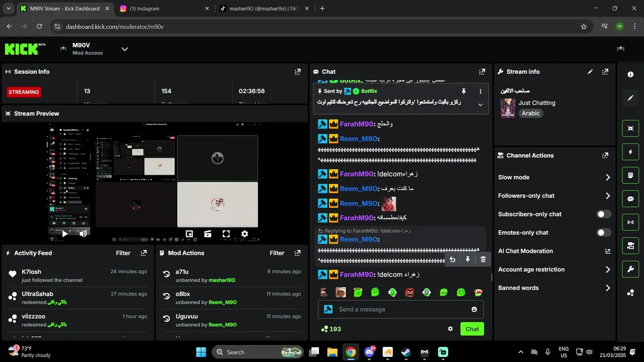Screen dimensions: 644x362
Task: Toggle Activity Feed lightning widget in sidebar
Action: pos(630,152)
